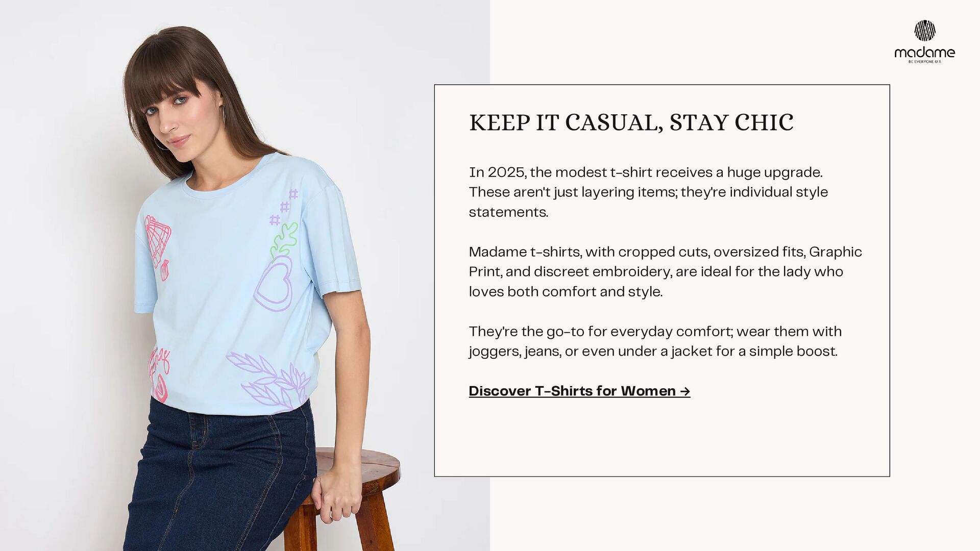Select the Keep It Casual, Stay Chic heading

tap(631, 122)
